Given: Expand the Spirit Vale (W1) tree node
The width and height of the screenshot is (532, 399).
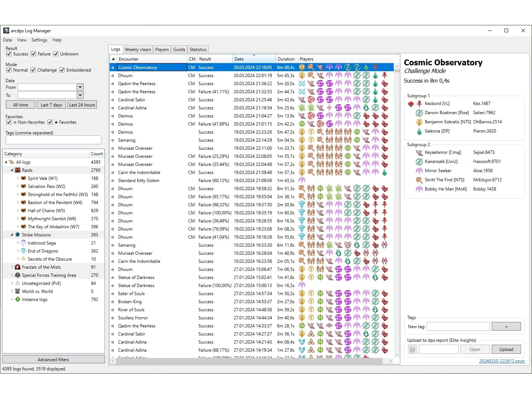Looking at the screenshot, I should point(18,178).
